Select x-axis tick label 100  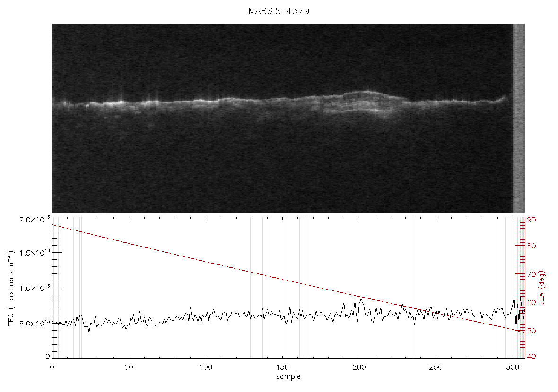206,367
